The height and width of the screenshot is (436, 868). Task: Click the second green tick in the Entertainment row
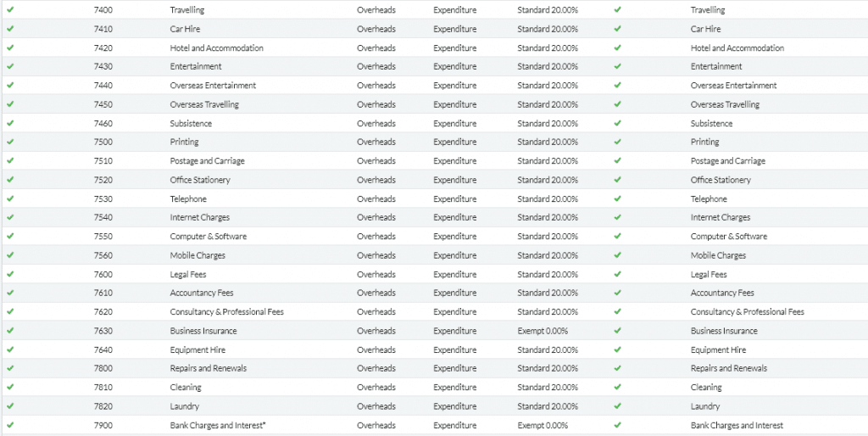(x=618, y=66)
